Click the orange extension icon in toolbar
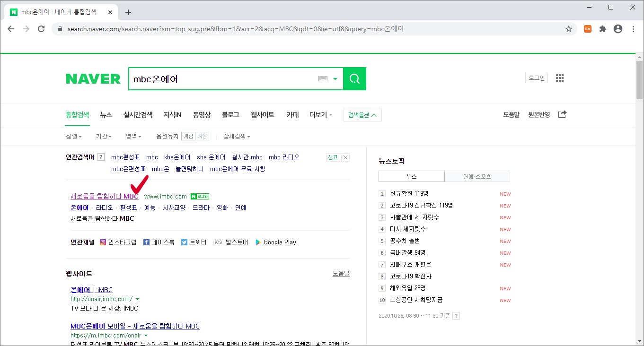Viewport: 644px width, 346px height. (x=588, y=29)
